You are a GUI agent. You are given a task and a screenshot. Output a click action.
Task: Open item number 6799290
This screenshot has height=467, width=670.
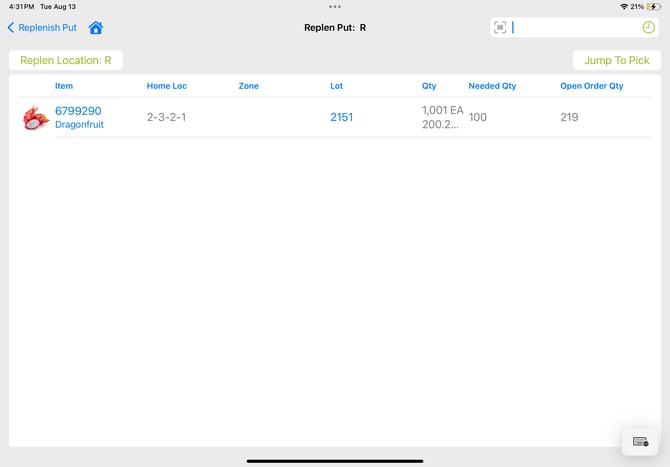78,111
